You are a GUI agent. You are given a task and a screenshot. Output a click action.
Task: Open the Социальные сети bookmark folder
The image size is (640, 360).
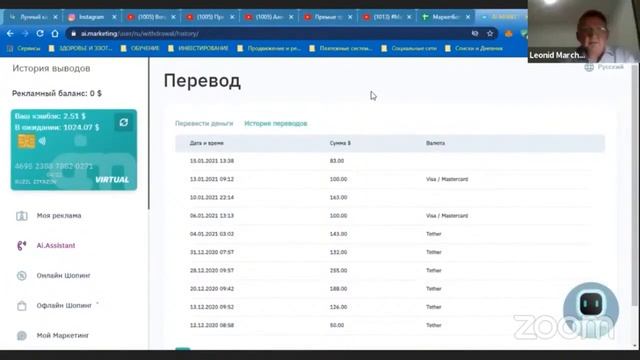pos(409,48)
